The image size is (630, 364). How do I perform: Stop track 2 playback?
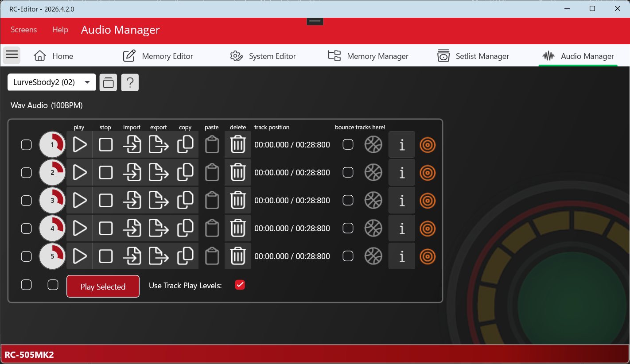pyautogui.click(x=105, y=172)
